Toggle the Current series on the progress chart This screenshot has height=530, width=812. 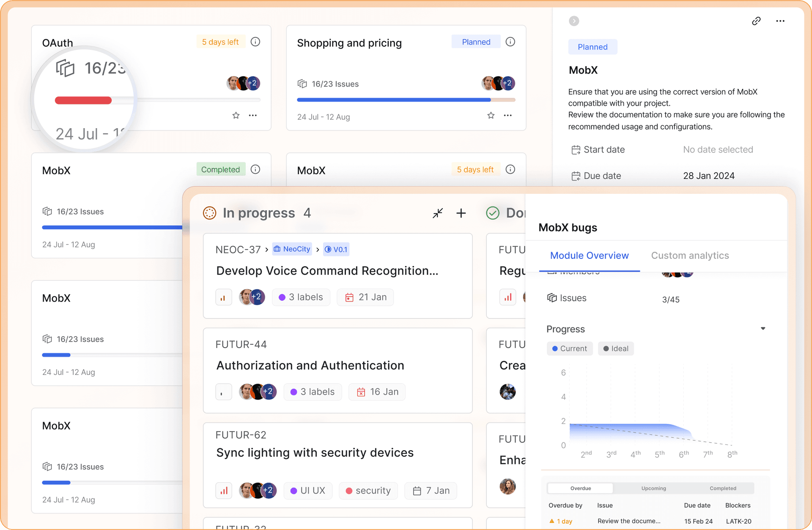[x=570, y=348]
